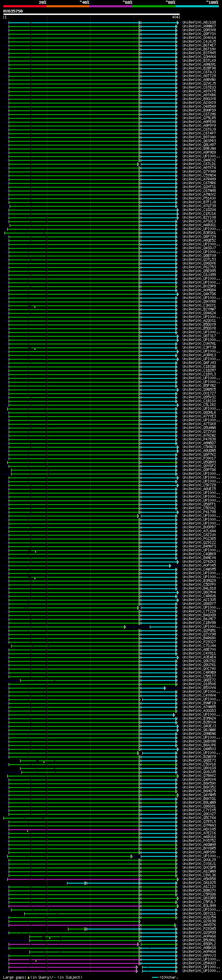Image resolution: width=222 pixels, height=980 pixels.
Task: Click the Large gaps legend text
Action: (x=43, y=977)
